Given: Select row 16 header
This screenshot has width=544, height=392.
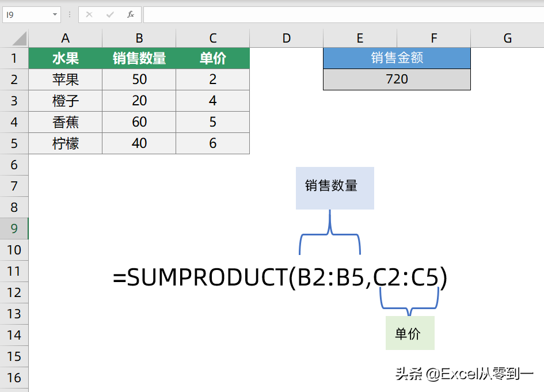Looking at the screenshot, I should [14, 378].
